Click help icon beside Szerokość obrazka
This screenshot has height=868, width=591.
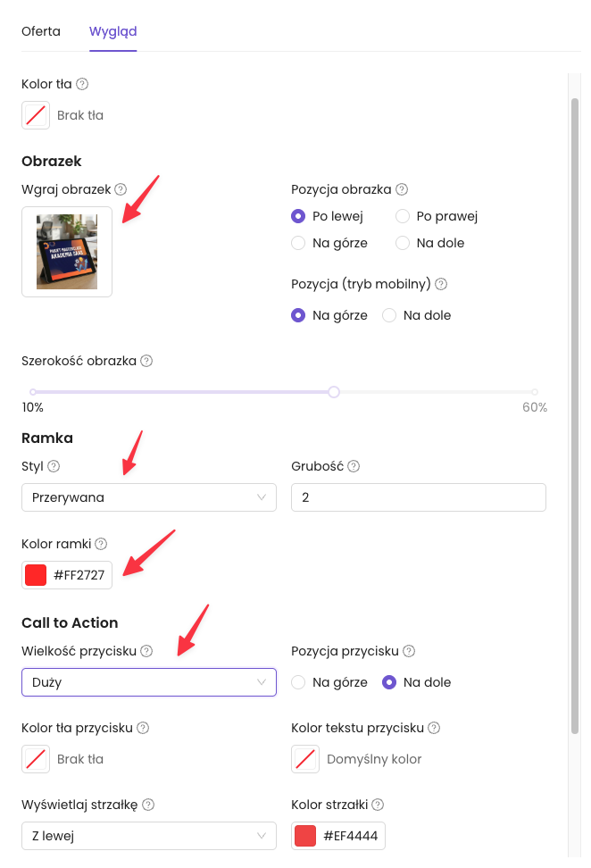146,362
